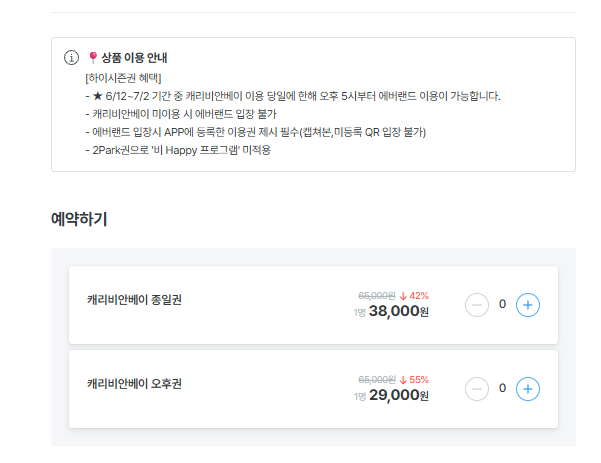The width and height of the screenshot is (601, 463).
Task: Click the [하이시즌권 혜택] text
Action: point(123,78)
